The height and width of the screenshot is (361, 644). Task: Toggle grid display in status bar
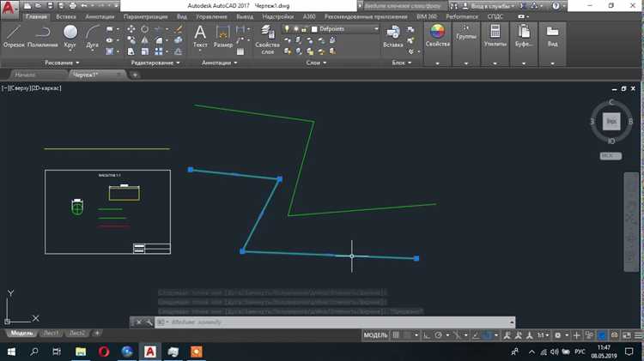(x=396, y=335)
